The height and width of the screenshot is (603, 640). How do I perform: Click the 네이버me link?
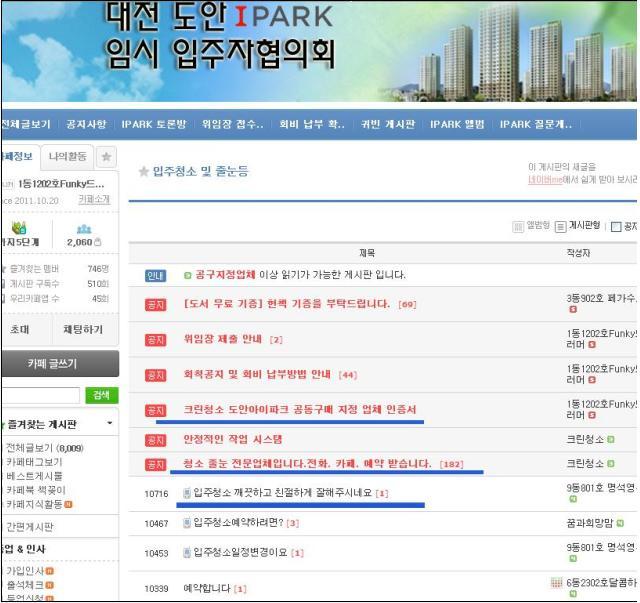pyautogui.click(x=545, y=179)
